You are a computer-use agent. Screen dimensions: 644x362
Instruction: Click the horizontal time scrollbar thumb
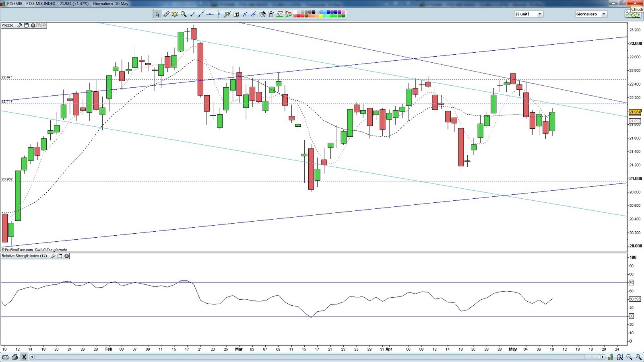pos(591,357)
